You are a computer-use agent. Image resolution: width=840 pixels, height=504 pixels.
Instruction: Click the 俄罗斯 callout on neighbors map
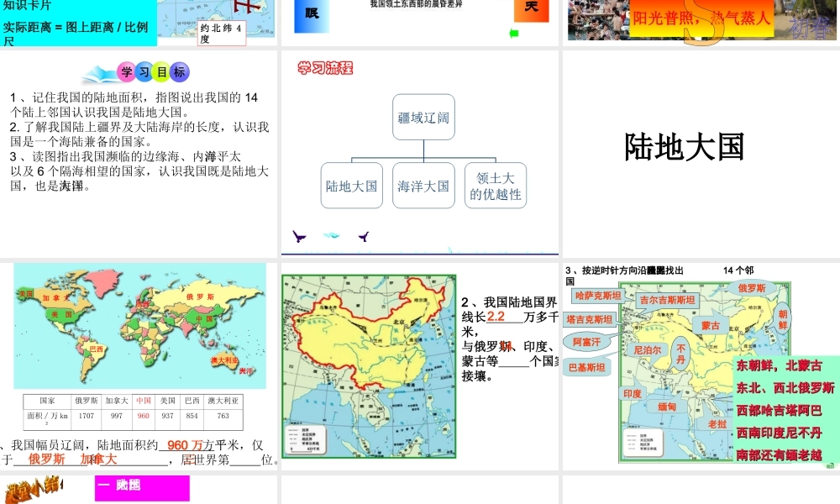pos(752,287)
